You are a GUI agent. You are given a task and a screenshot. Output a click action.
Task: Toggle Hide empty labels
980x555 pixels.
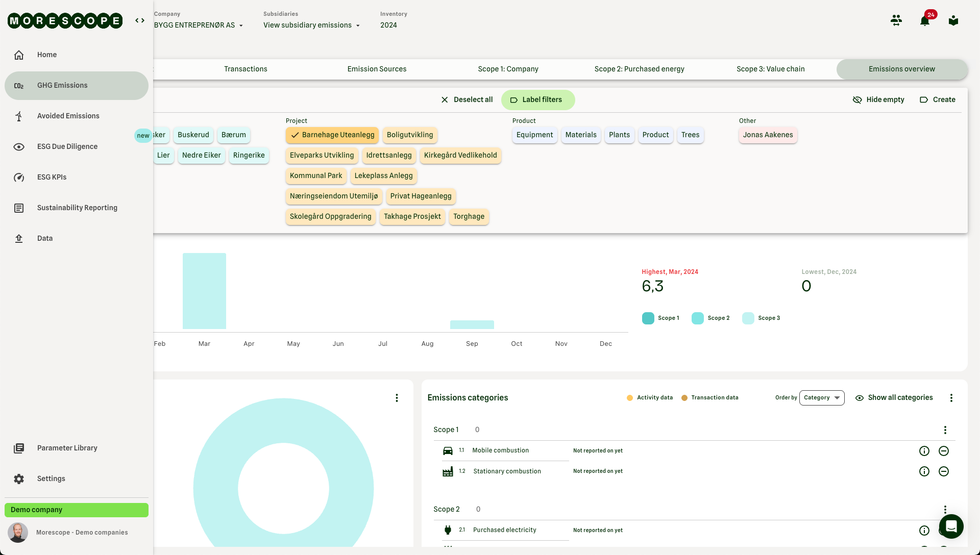[x=878, y=100]
